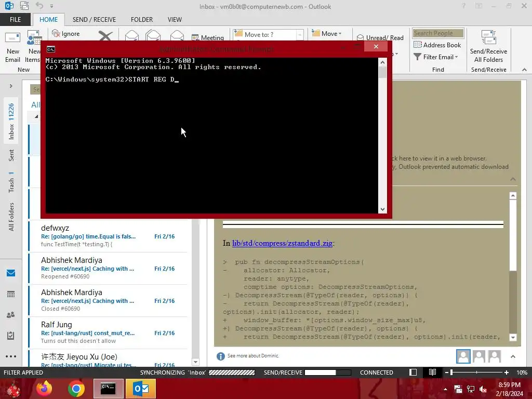
Task: Select the first contact photo in people pane
Action: click(463, 356)
